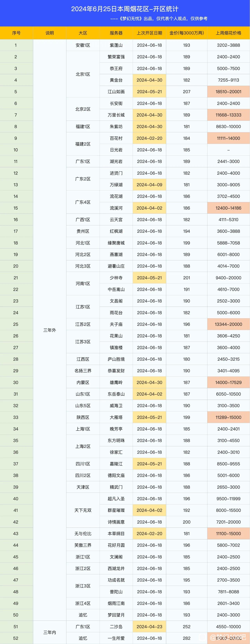Viewport: 250px width, 644px height.
Task: Click the 东岳泰山 server cell
Action: [x=116, y=394]
